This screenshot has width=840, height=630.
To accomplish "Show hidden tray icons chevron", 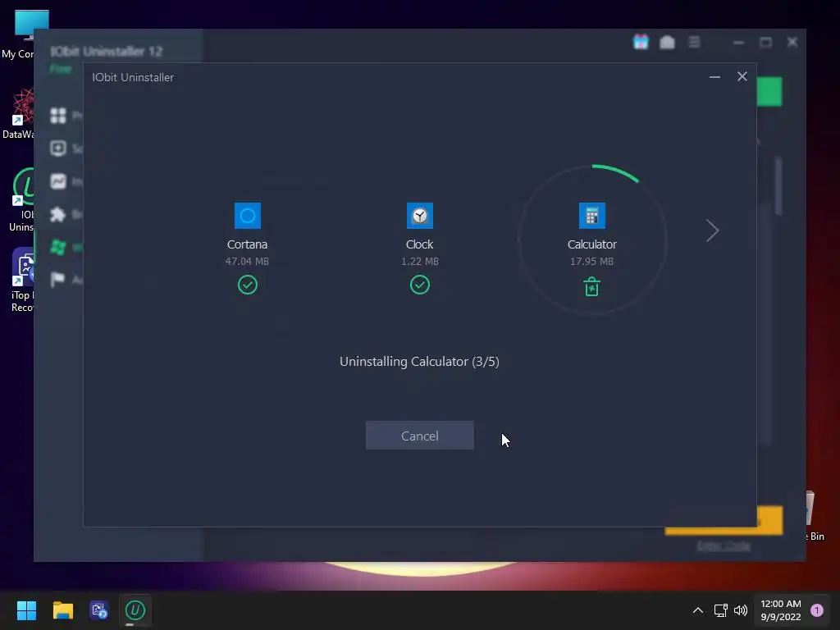I will click(697, 610).
